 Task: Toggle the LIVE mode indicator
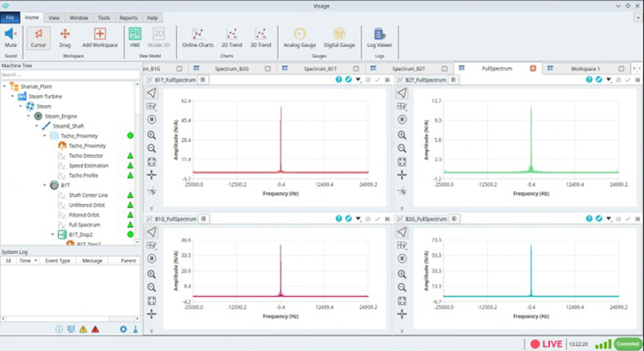546,344
